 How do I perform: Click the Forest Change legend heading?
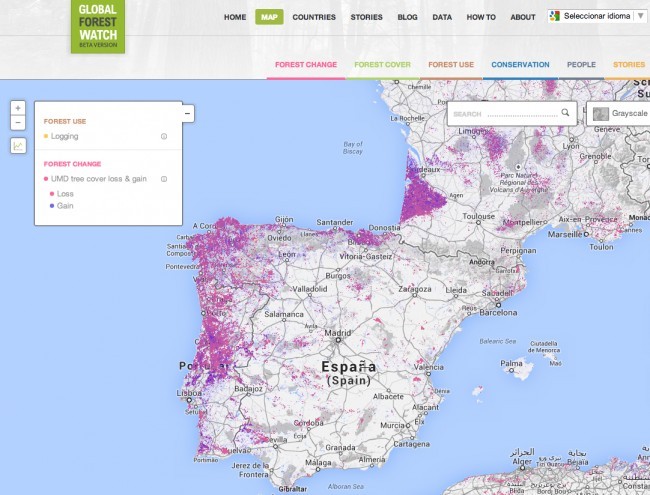coord(73,164)
